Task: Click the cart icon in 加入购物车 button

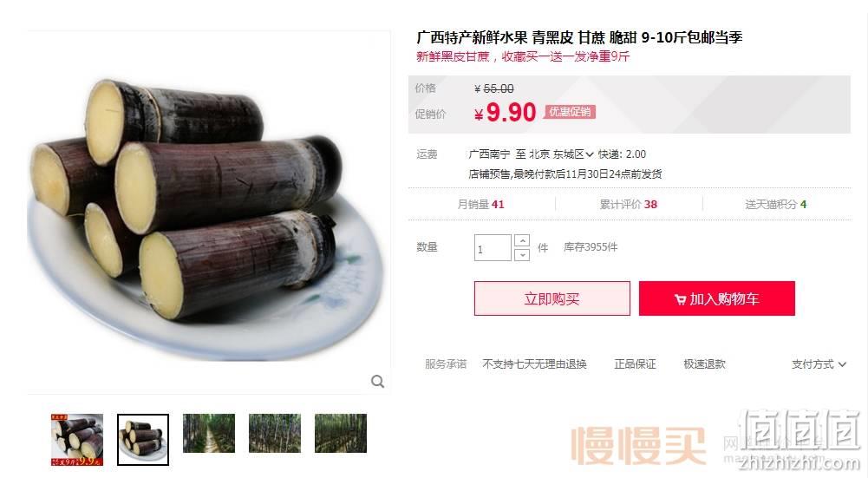Action: click(x=680, y=299)
